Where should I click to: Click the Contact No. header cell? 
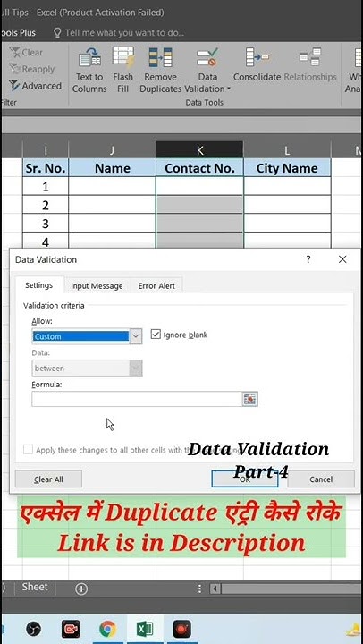pyautogui.click(x=199, y=168)
